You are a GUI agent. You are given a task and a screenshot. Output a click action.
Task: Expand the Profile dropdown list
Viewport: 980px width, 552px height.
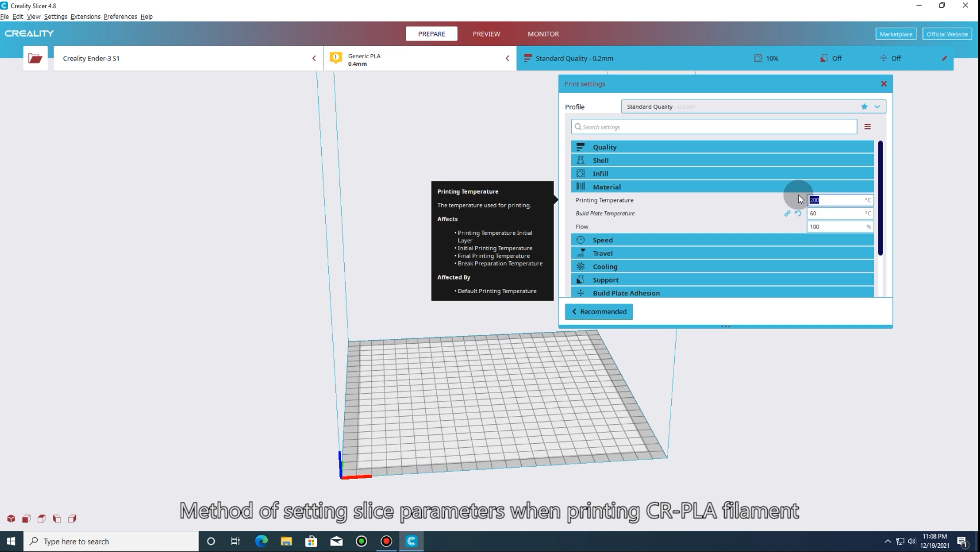coord(877,107)
